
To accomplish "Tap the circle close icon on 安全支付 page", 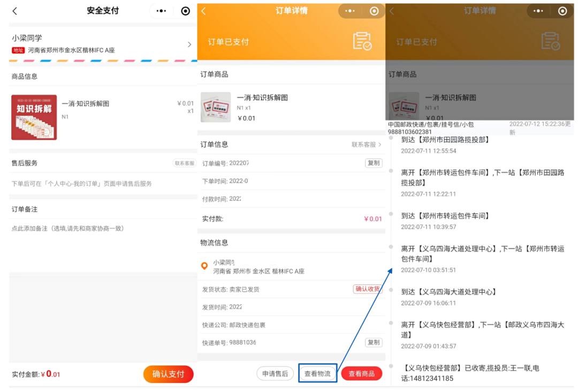I will click(185, 11).
